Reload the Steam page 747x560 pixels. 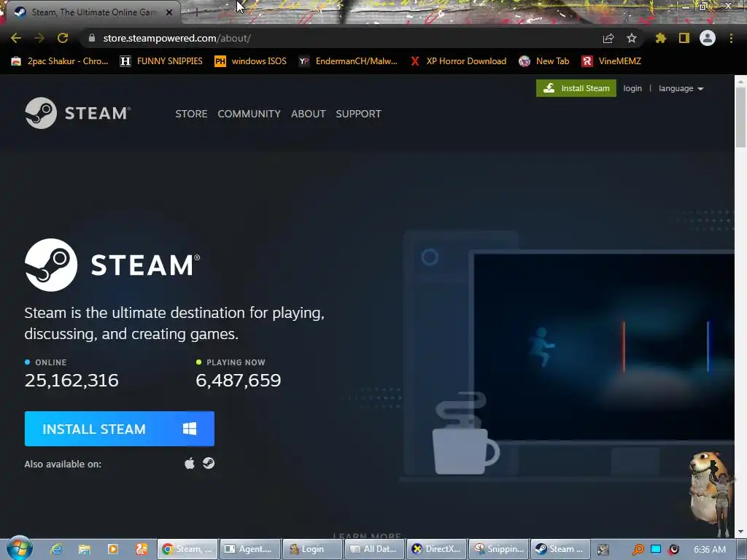click(63, 38)
